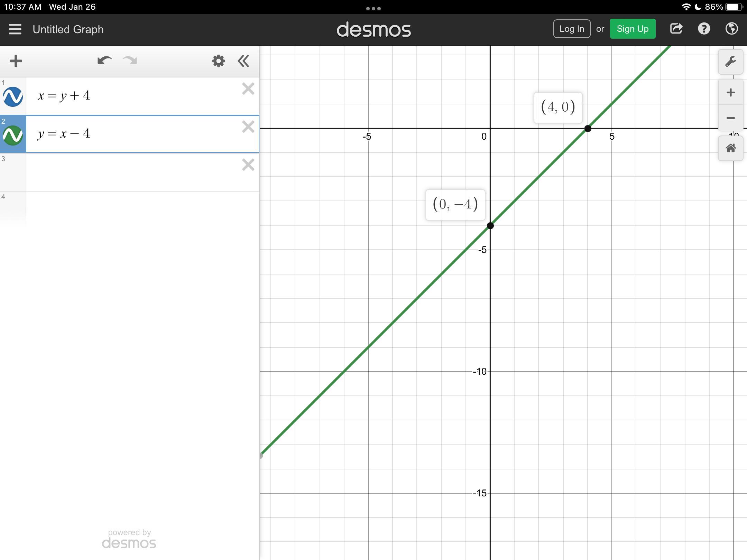
Task: Click the Untitled Graph title
Action: [x=68, y=29]
